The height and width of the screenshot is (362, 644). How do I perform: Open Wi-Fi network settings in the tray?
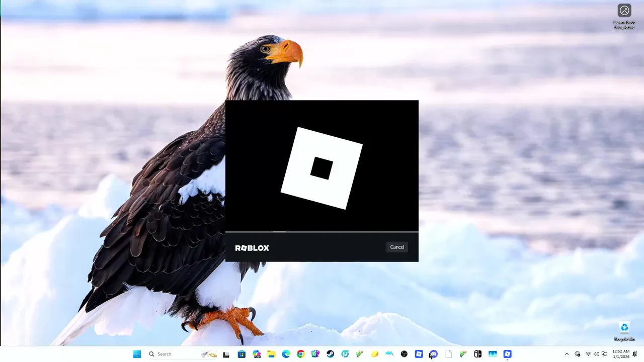(x=588, y=354)
